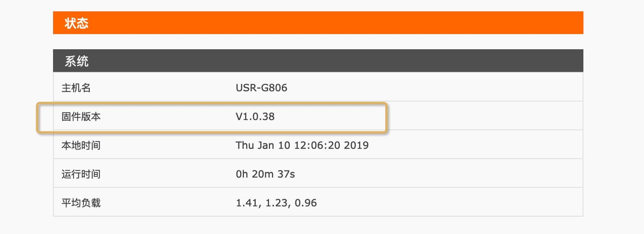
Task: Select the 运行时间 label
Action: [81, 174]
